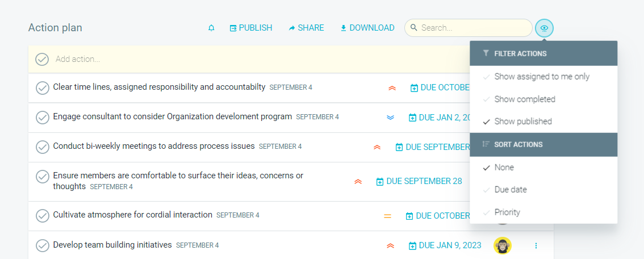Click priority icon on 'Conduct bi-weekly meetings' row
The width and height of the screenshot is (644, 259).
[x=377, y=147]
